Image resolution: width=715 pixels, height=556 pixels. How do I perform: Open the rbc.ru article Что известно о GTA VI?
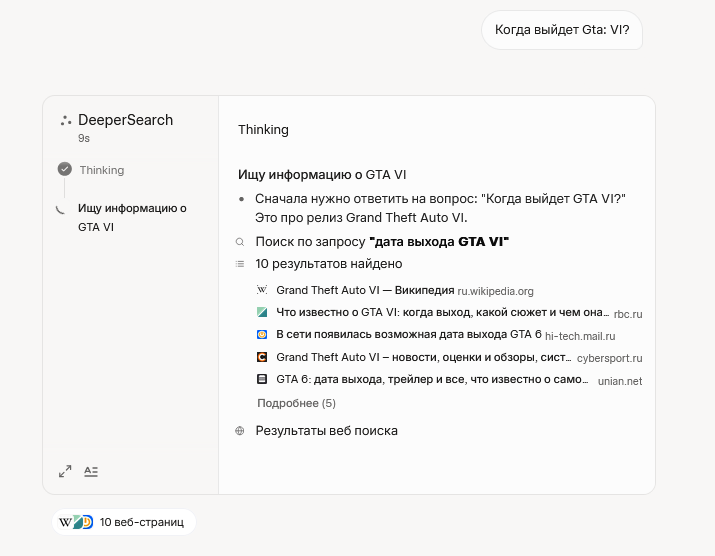tap(442, 312)
